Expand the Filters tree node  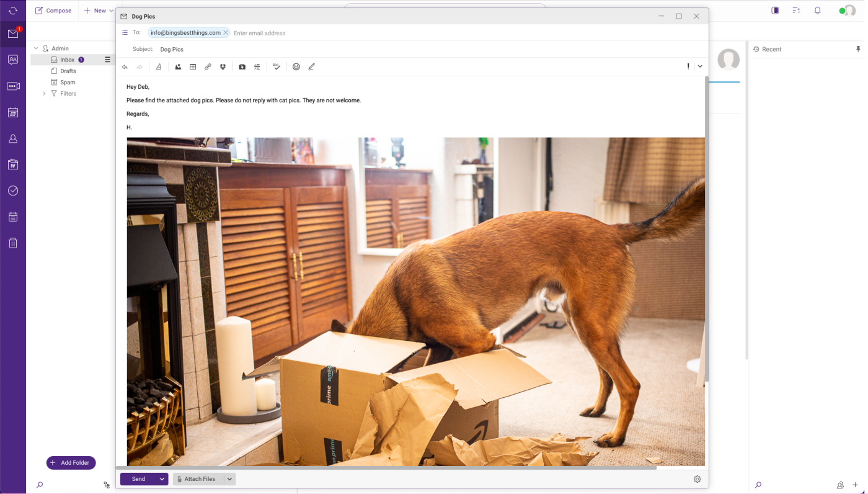(x=44, y=94)
